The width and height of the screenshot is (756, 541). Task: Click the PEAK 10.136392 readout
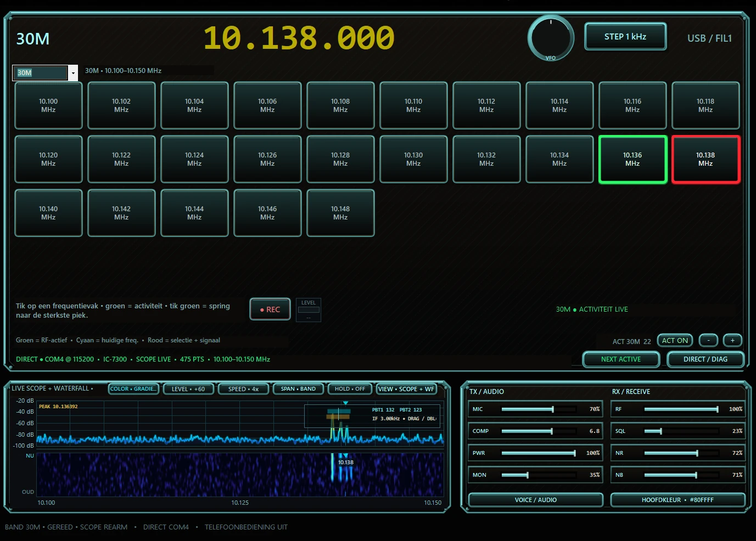[58, 407]
